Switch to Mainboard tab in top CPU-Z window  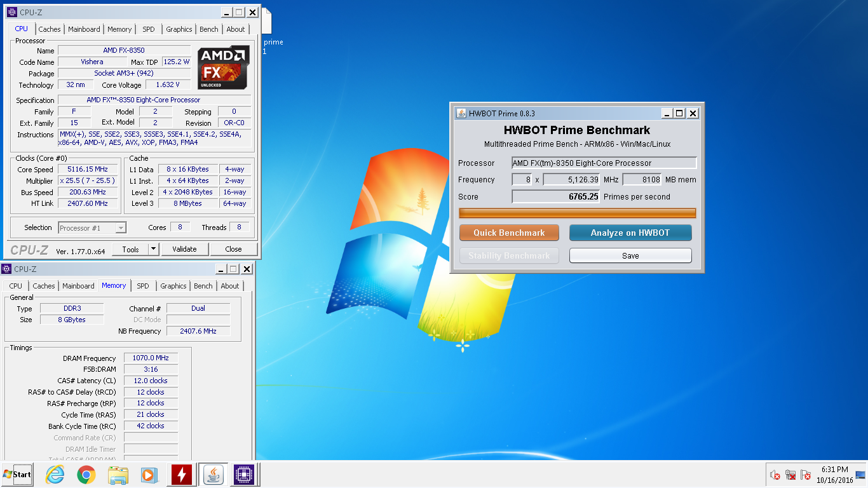point(84,29)
